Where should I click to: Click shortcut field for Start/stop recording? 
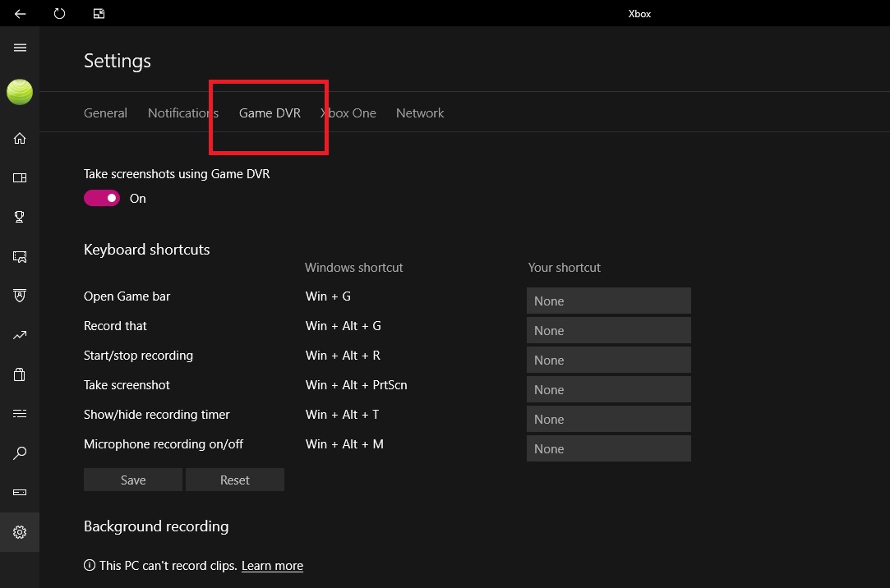[x=608, y=360]
